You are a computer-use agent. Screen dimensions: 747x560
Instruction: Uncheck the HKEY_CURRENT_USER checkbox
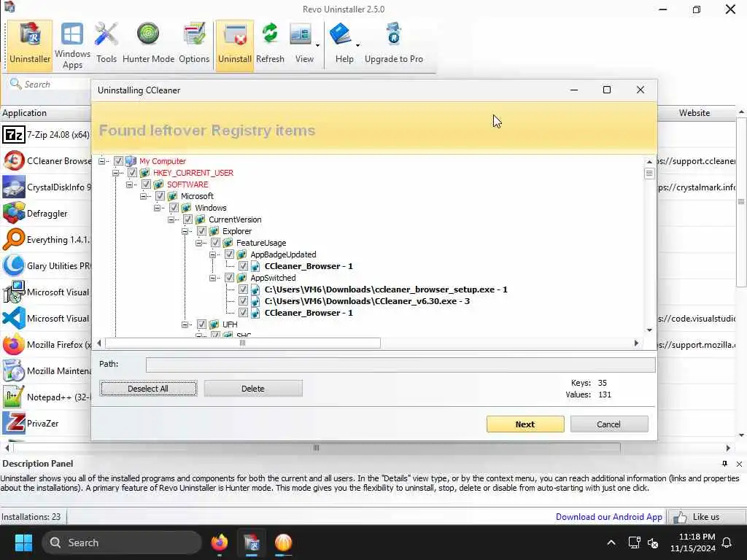[x=132, y=172]
